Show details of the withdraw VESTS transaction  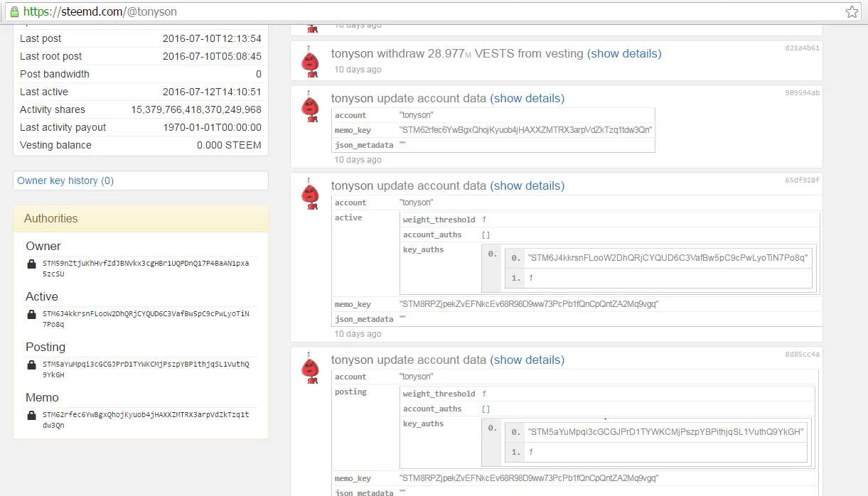tap(624, 53)
